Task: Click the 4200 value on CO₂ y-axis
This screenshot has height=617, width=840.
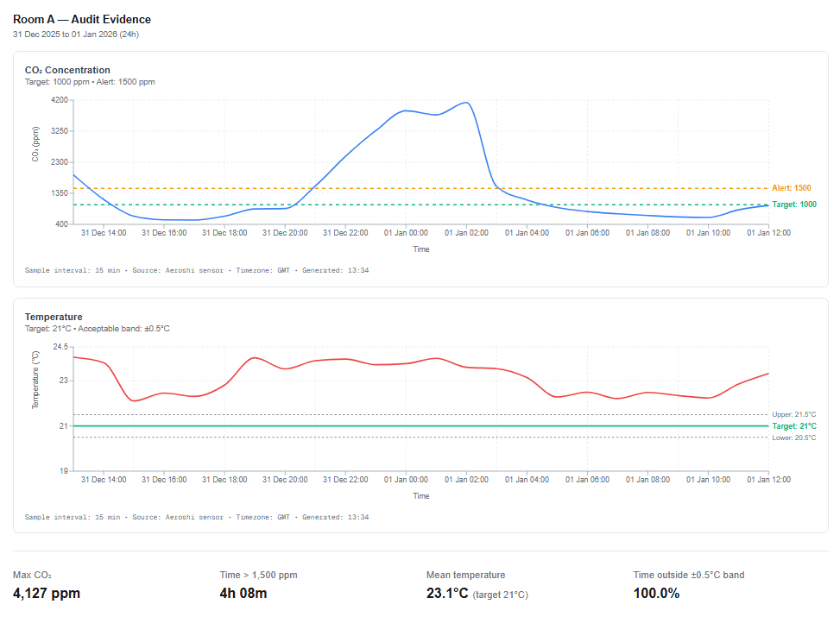Action: click(59, 100)
